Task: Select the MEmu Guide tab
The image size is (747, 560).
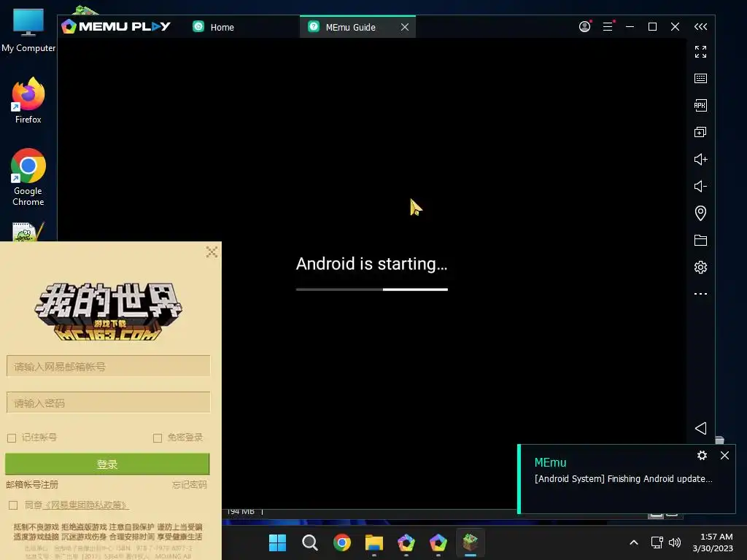Action: [x=350, y=27]
